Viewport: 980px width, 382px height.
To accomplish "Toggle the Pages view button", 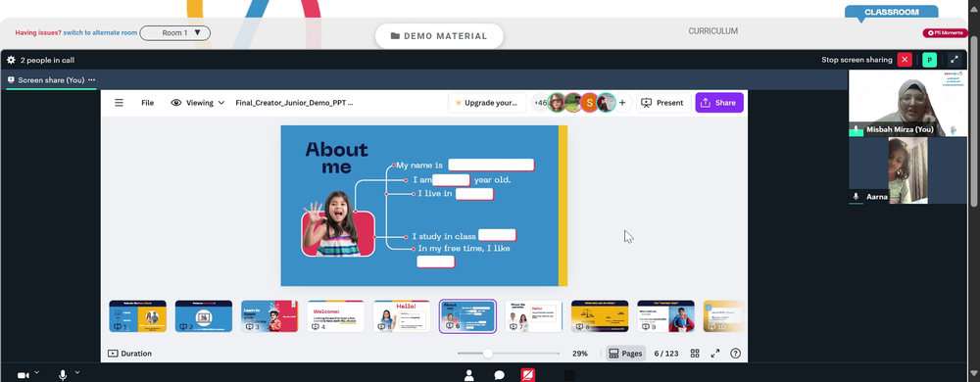I will tap(625, 354).
